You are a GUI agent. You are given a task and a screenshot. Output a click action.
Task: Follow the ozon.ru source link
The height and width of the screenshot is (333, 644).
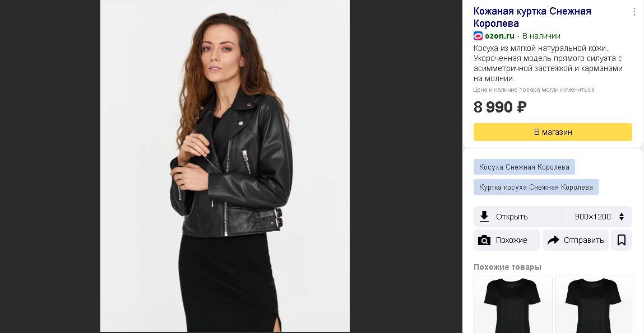[499, 36]
